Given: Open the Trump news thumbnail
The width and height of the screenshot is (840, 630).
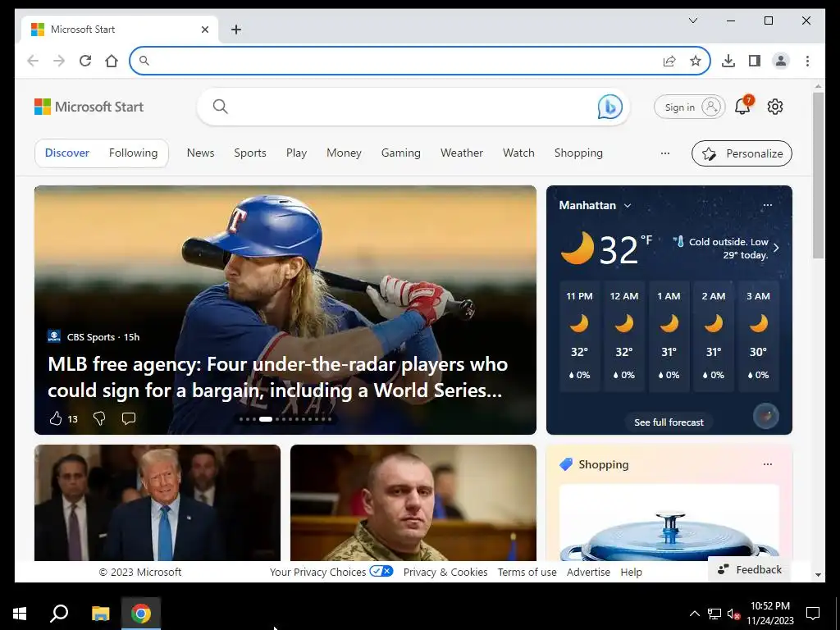Looking at the screenshot, I should 157,503.
